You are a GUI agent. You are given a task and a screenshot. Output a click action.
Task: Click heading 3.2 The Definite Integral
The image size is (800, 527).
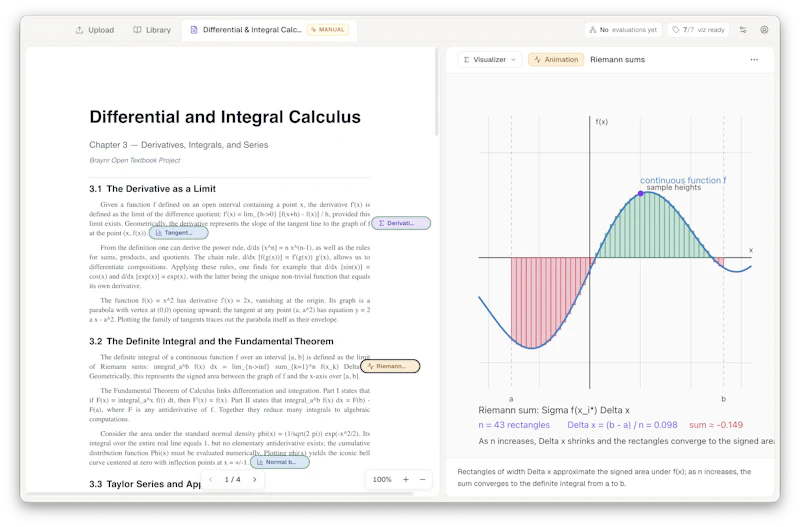pyautogui.click(x=211, y=341)
